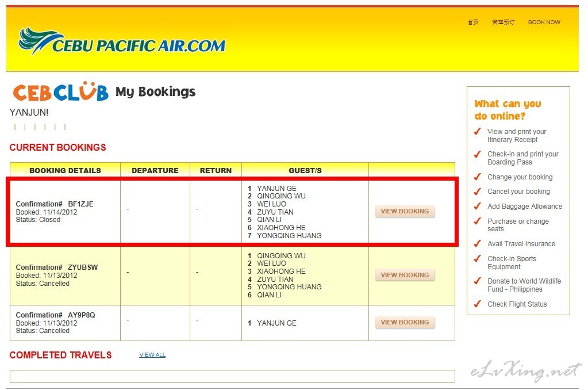Open the 首页 home menu link
The image size is (588, 390).
(x=473, y=22)
